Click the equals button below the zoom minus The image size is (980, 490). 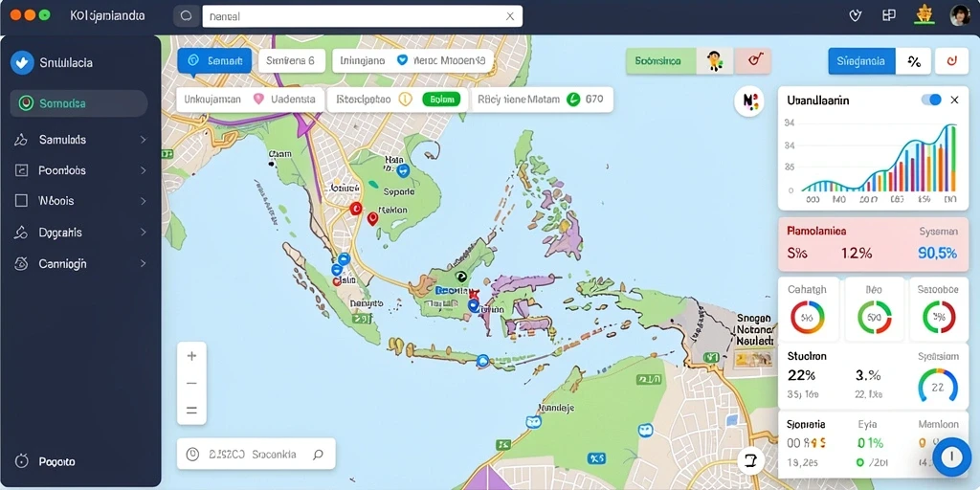point(191,411)
